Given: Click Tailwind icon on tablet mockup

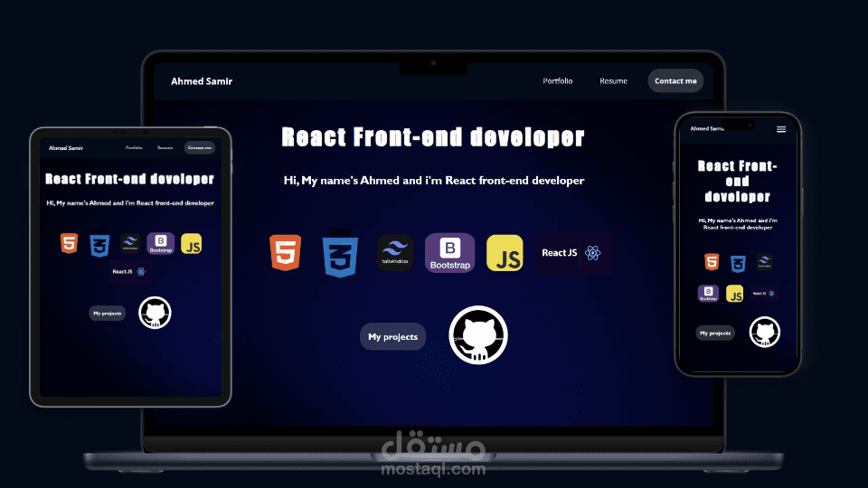Looking at the screenshot, I should click(130, 243).
